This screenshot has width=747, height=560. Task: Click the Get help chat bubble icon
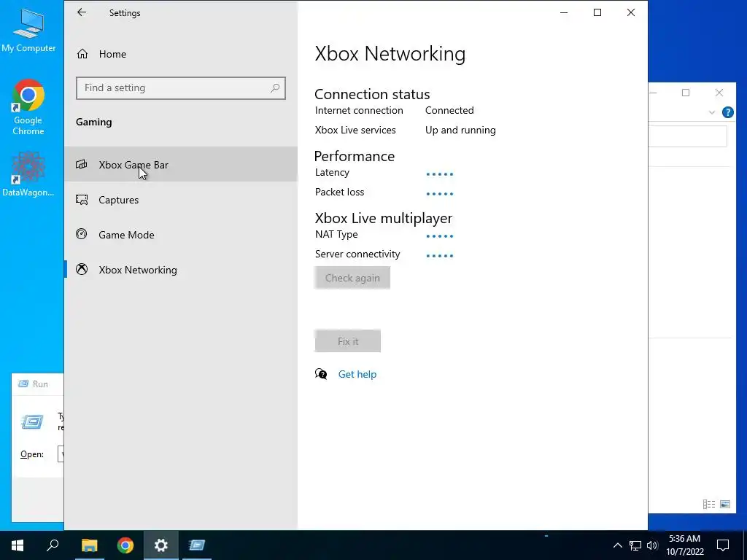321,374
